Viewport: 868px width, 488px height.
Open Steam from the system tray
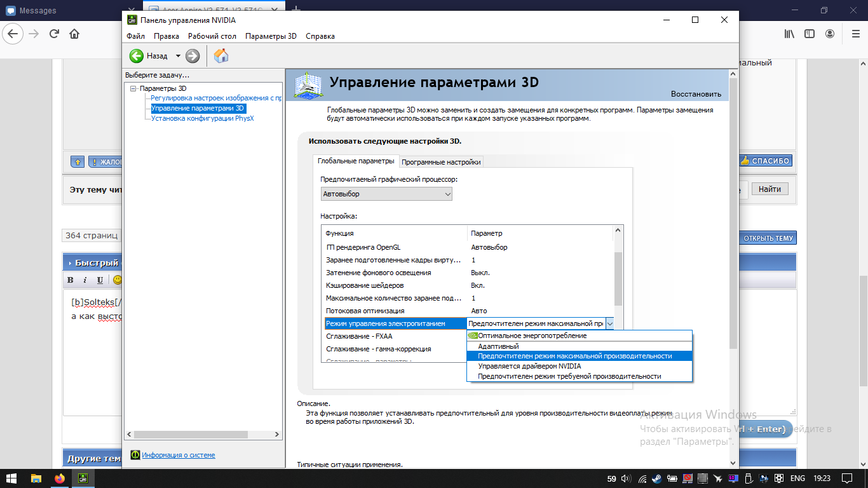pos(657,478)
